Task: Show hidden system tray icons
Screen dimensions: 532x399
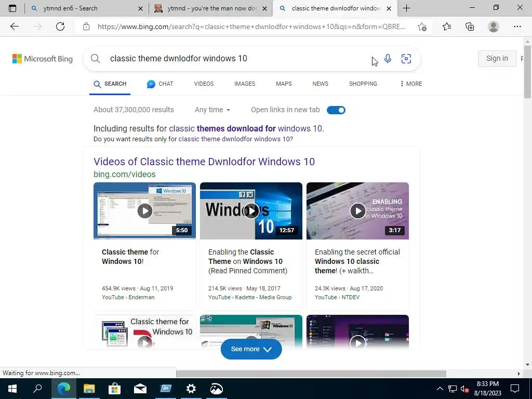Action: pos(440,389)
